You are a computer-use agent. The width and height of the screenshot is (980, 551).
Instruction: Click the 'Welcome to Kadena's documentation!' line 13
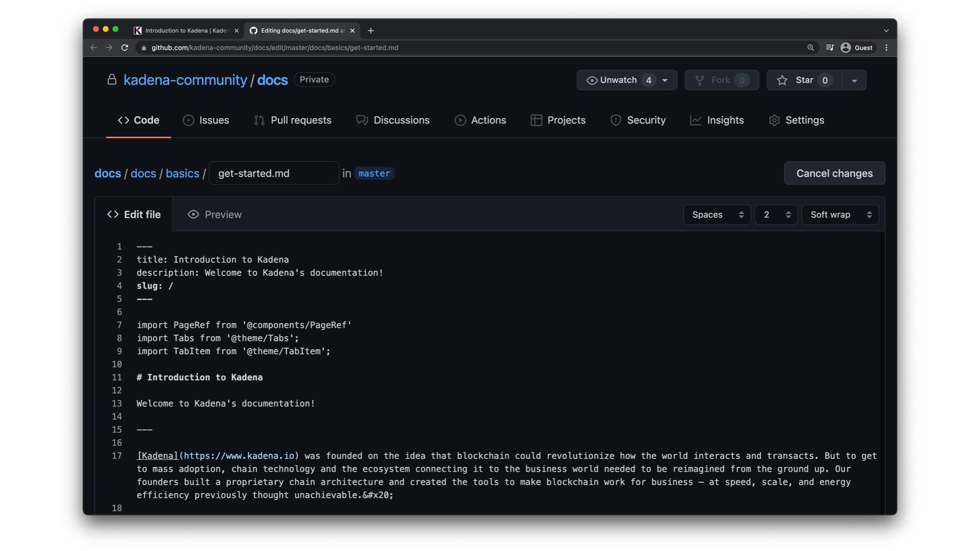click(226, 404)
